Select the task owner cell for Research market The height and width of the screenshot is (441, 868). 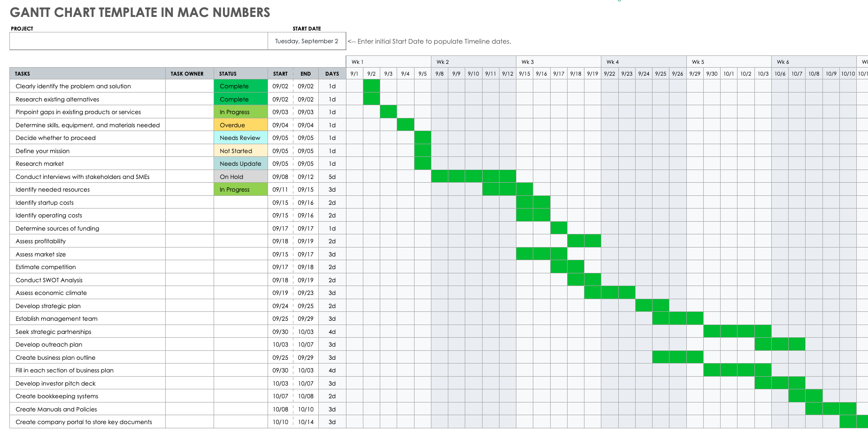[189, 164]
